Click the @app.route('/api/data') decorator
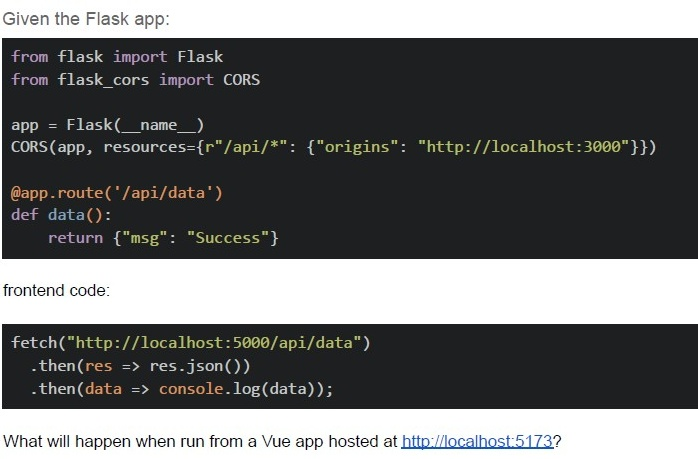Screen dimensions: 698x459 (x=117, y=193)
